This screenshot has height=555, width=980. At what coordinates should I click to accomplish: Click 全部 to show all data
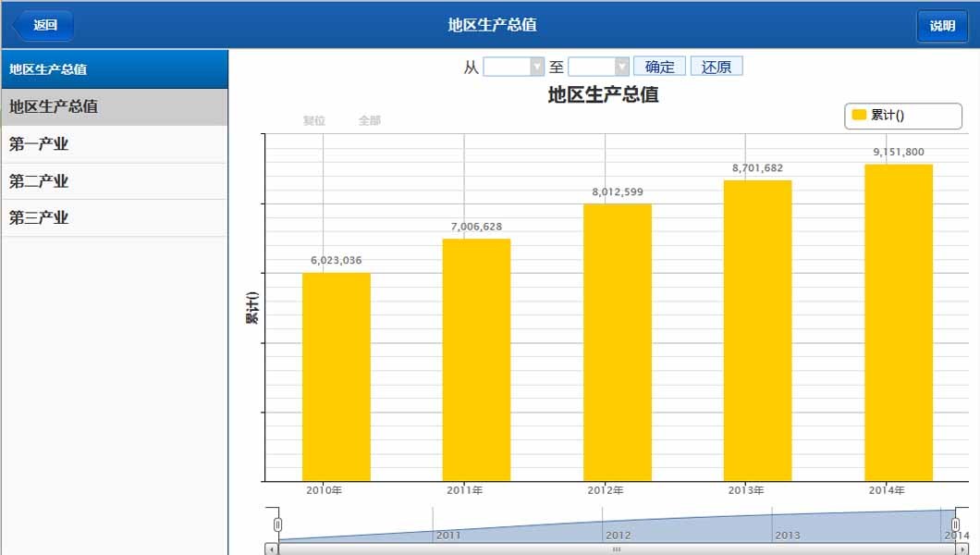(x=368, y=119)
